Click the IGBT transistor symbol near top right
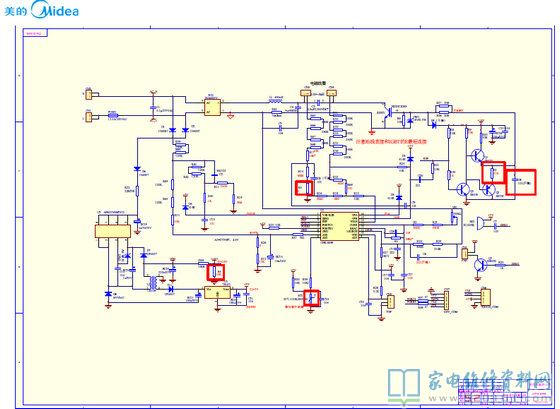Screen dimensions: 560x409 tap(389, 114)
